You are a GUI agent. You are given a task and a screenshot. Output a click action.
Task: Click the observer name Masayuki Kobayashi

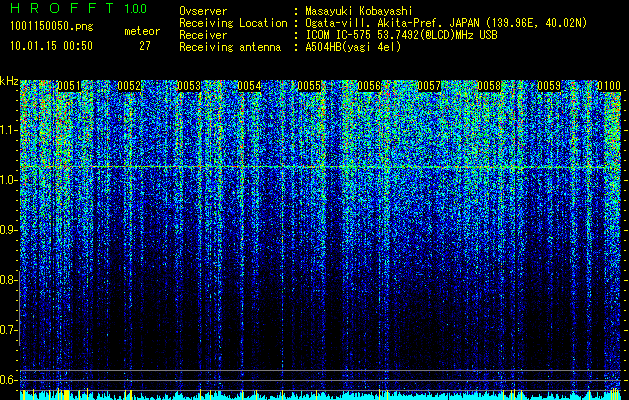[359, 11]
